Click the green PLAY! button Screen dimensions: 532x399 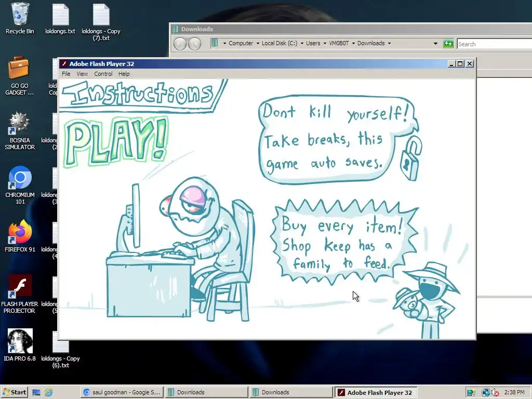(x=116, y=141)
